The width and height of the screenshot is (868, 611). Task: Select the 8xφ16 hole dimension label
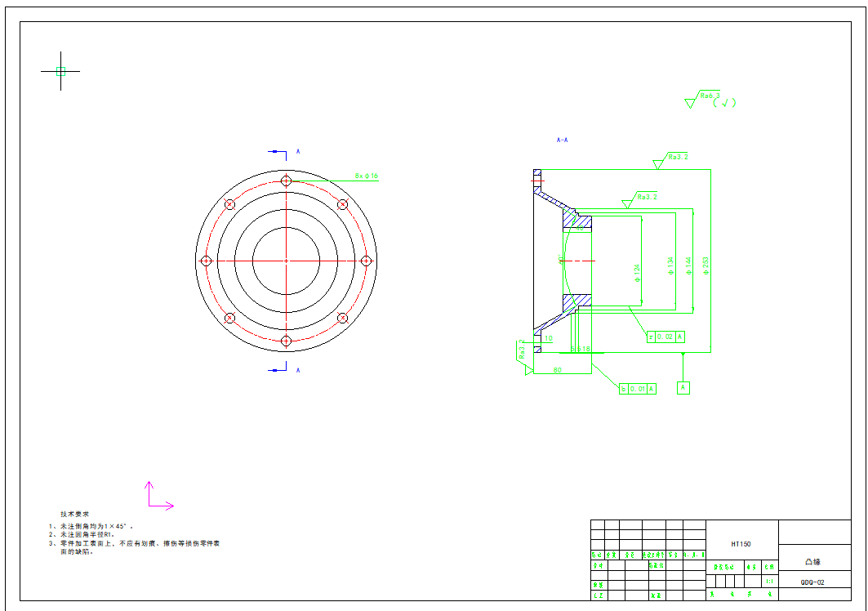click(x=366, y=176)
